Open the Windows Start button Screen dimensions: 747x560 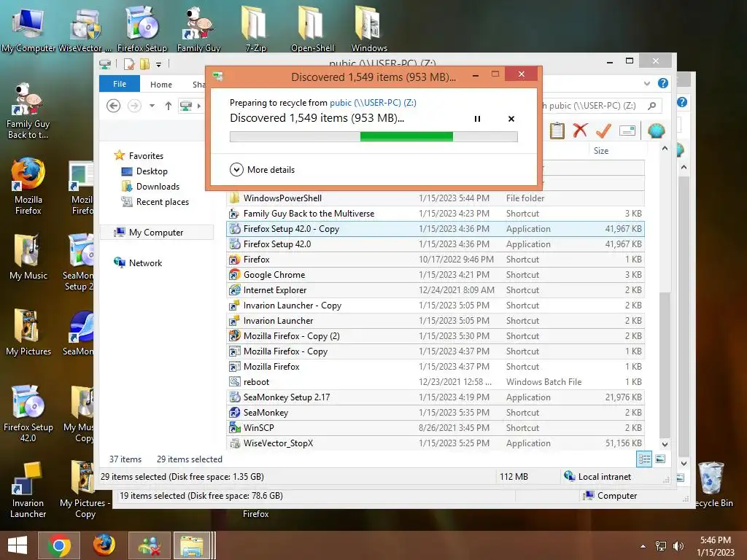[x=18, y=545]
